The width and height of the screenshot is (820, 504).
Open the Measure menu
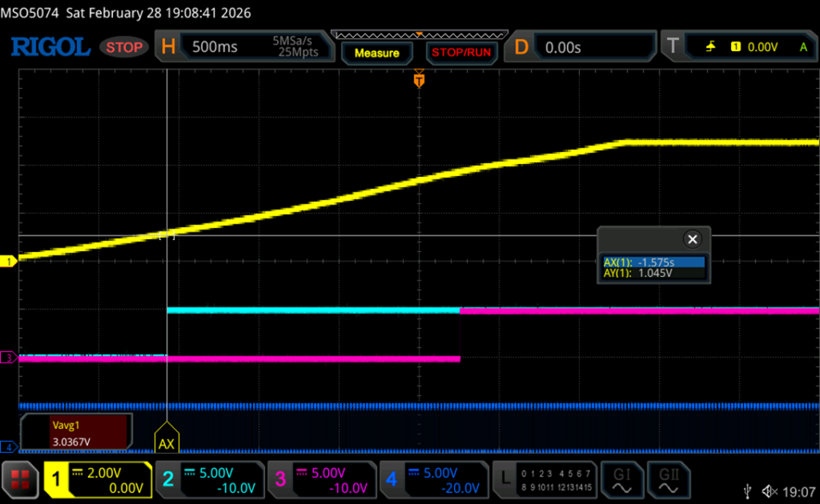coord(377,53)
